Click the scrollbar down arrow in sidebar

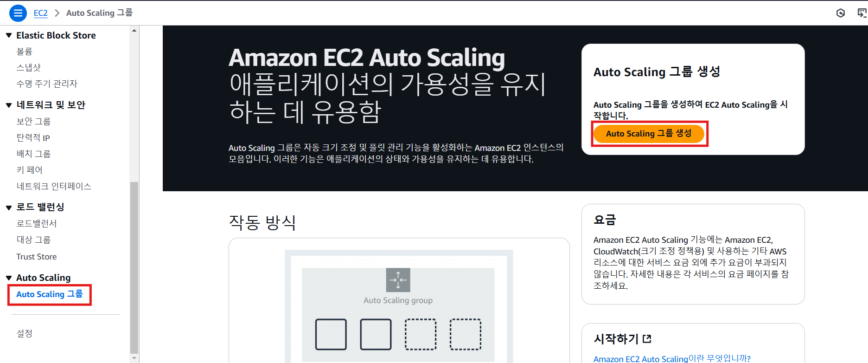pyautogui.click(x=134, y=358)
